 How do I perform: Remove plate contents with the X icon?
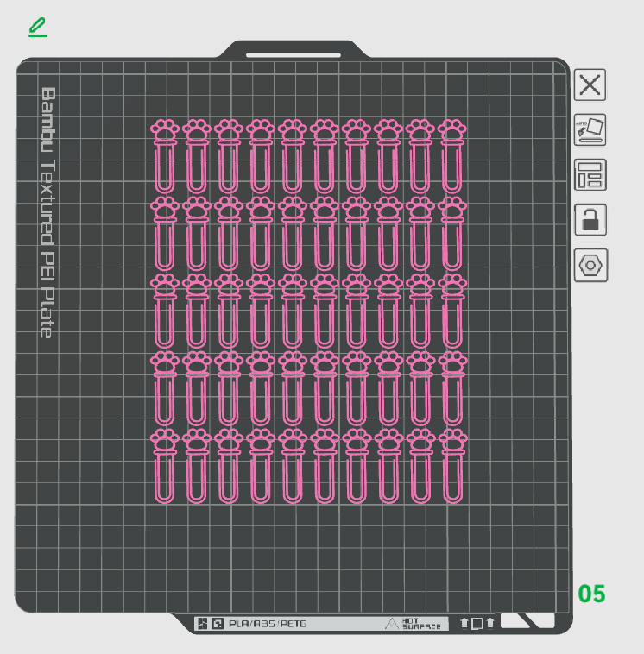(590, 85)
